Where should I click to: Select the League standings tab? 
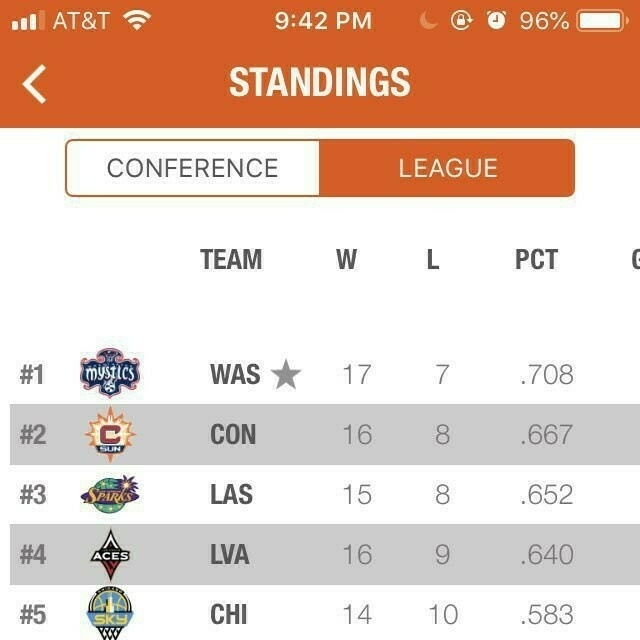pos(447,168)
